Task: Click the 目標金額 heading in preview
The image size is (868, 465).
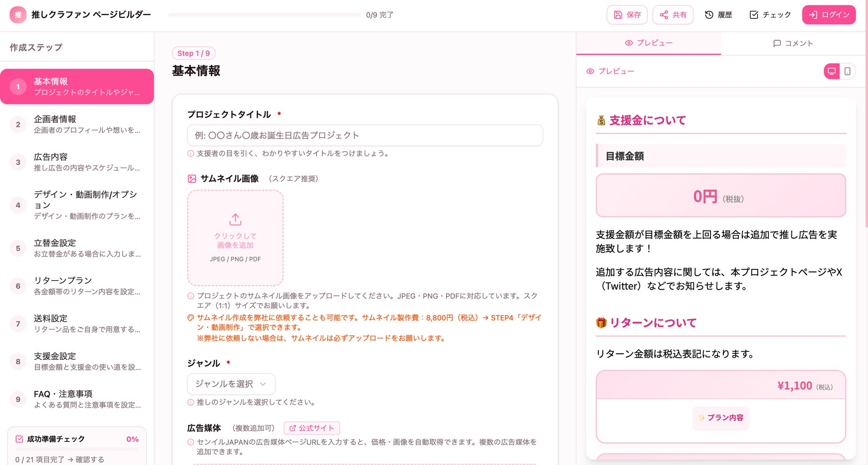Action: click(x=625, y=156)
